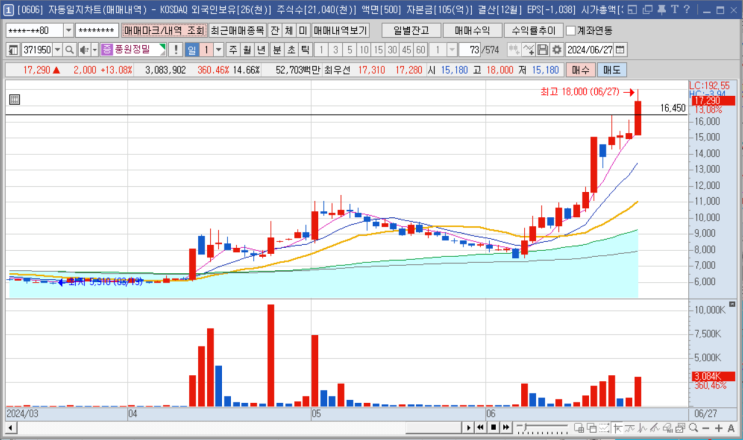This screenshot has width=743, height=440.
Task: Click the candle count field showing 73
Action: 470,50
